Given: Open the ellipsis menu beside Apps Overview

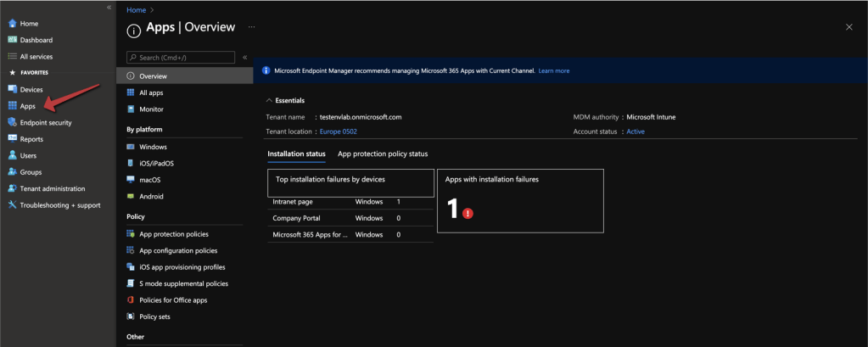Looking at the screenshot, I should tap(251, 27).
